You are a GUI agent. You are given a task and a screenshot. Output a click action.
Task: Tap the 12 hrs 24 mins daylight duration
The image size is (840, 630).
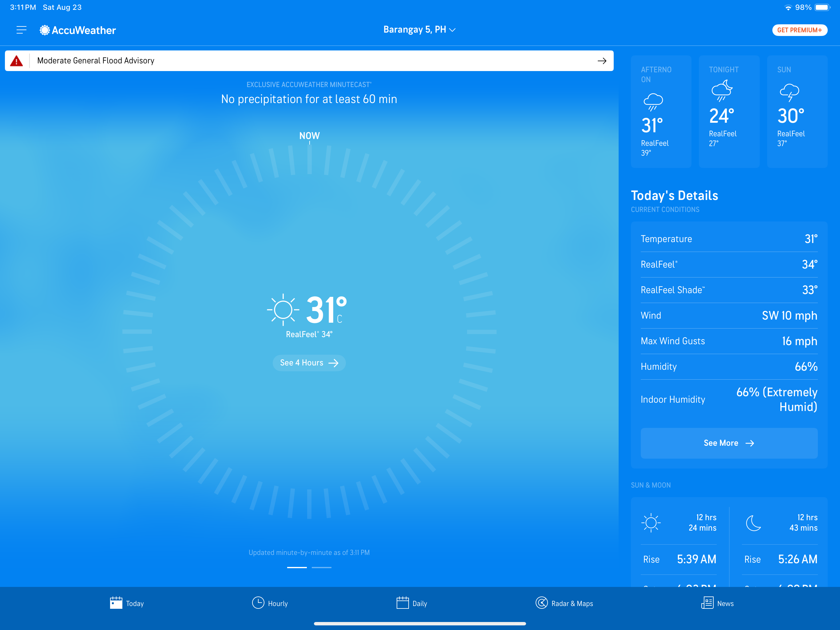tap(703, 522)
